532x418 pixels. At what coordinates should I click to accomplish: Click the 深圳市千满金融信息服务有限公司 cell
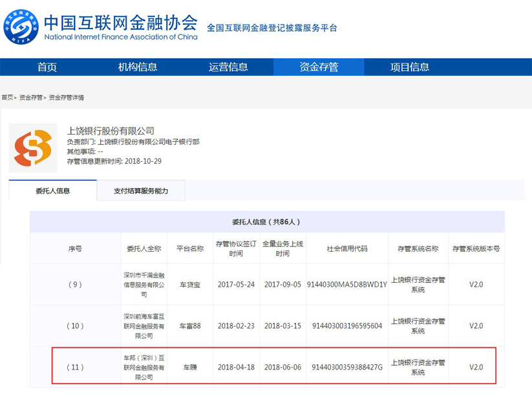click(144, 285)
